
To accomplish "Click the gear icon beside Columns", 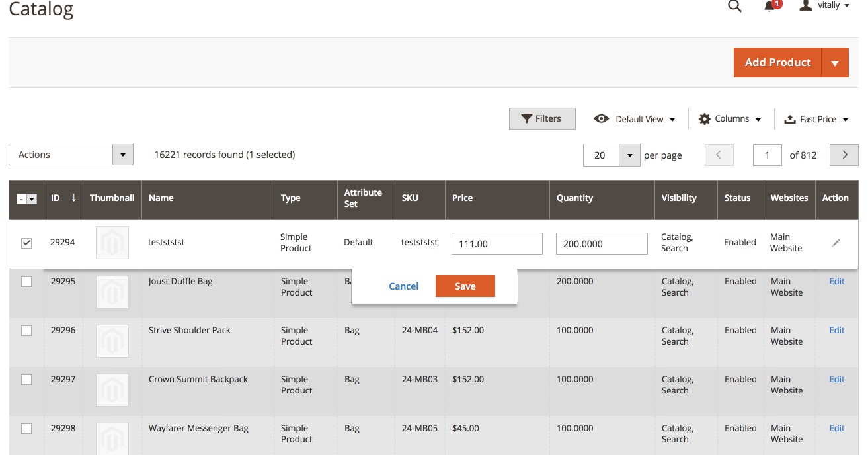I will coord(705,118).
